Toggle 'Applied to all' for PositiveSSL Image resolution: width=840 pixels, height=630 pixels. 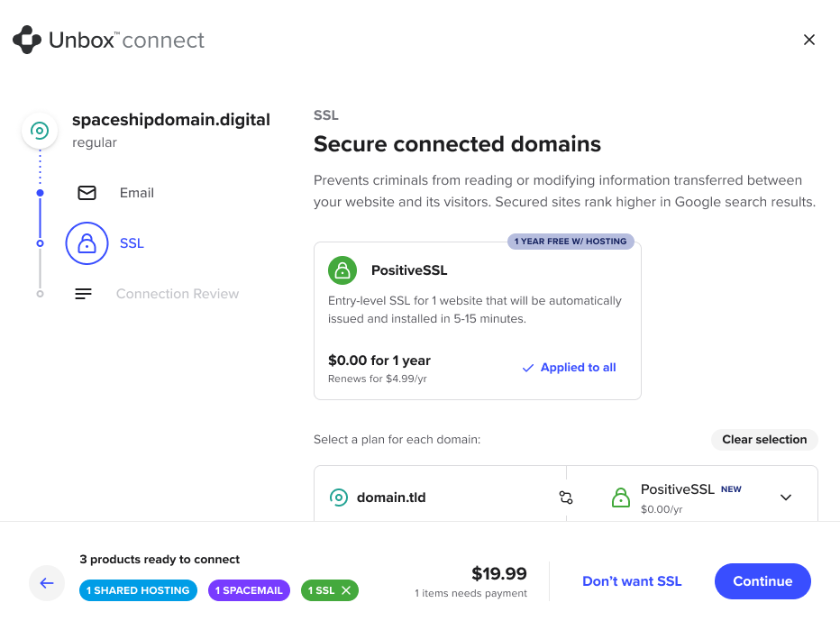point(569,368)
